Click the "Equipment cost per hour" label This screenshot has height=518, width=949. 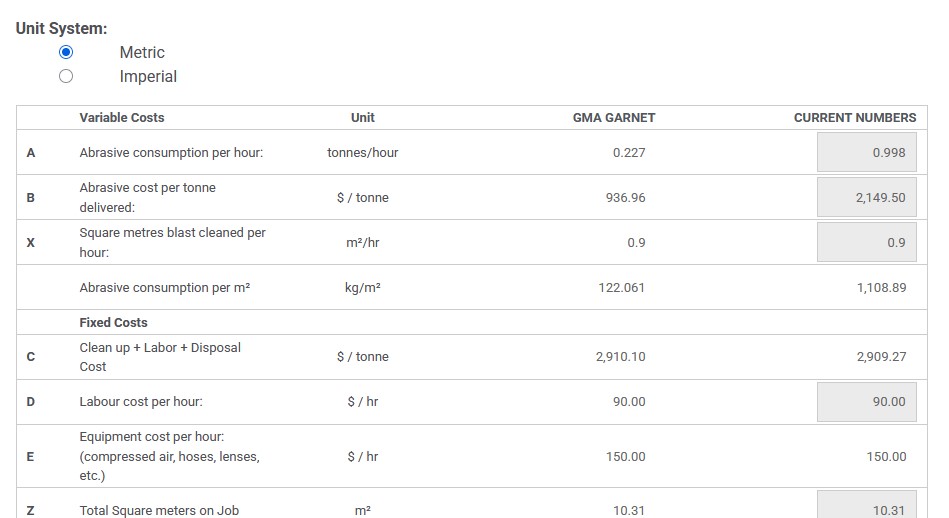tap(152, 437)
